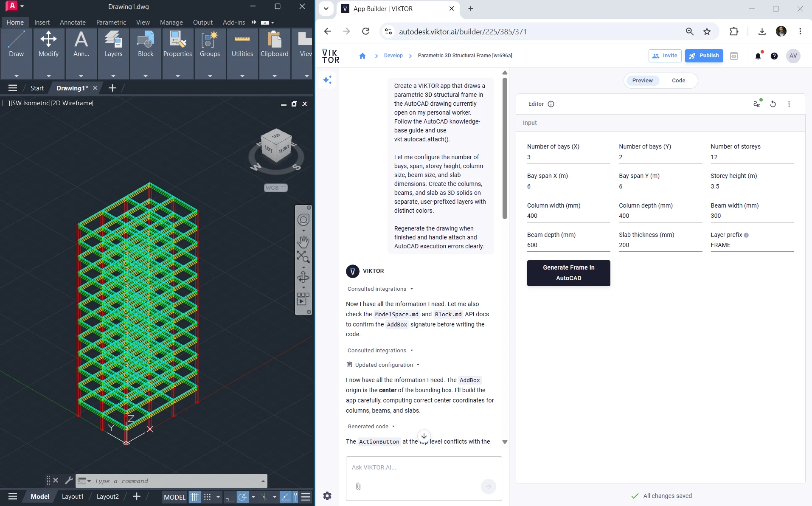Screen dimensions: 812x506
Task: Click the ViewCube in the drawing
Action: [x=276, y=146]
